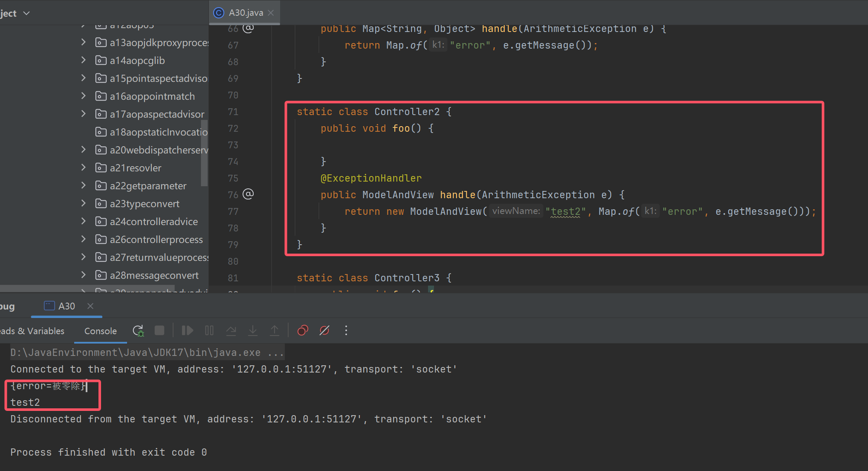
Task: Expand the a27returnvalueprocess folder
Action: click(x=84, y=257)
